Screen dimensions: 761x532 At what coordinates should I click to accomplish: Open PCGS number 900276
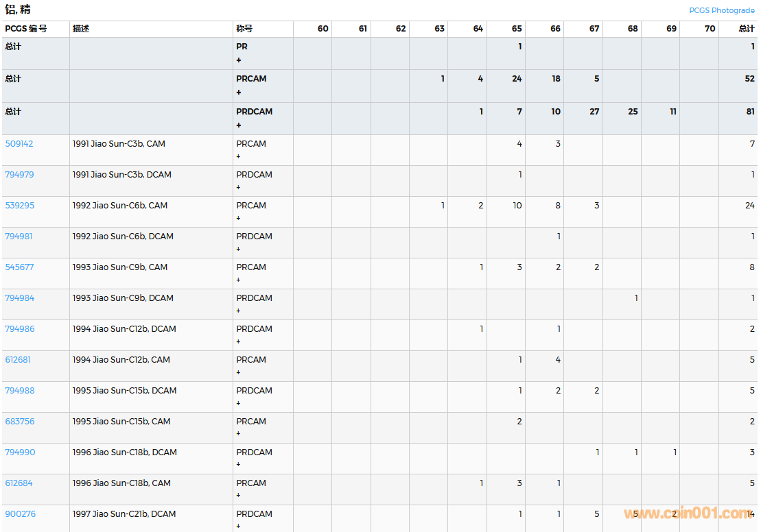click(19, 514)
